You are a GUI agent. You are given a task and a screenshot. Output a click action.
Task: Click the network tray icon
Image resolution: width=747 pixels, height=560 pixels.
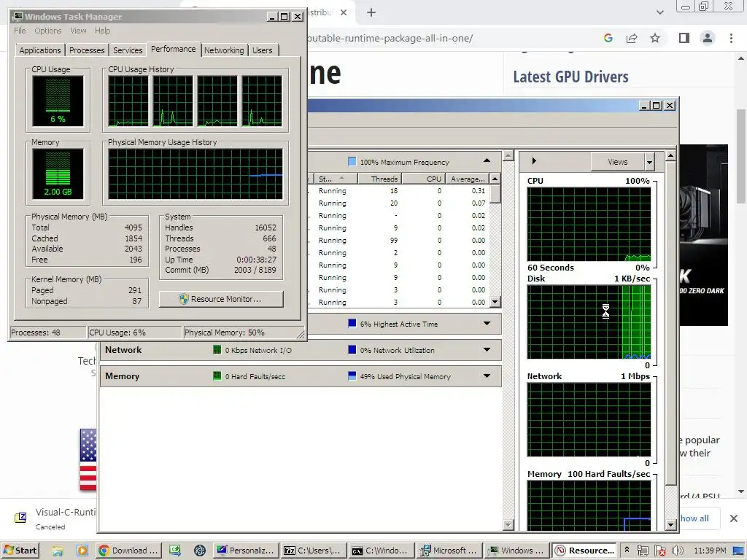point(642,551)
